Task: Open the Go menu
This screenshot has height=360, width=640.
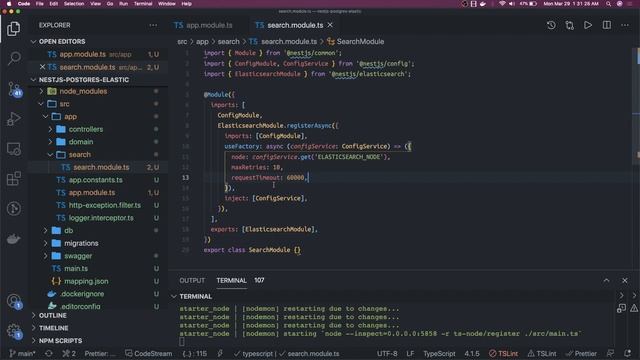Action: (x=110, y=4)
